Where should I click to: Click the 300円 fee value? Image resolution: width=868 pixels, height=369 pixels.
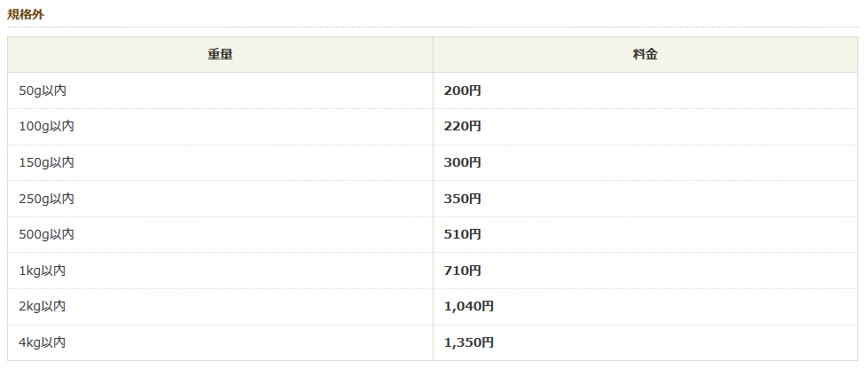[x=462, y=163]
